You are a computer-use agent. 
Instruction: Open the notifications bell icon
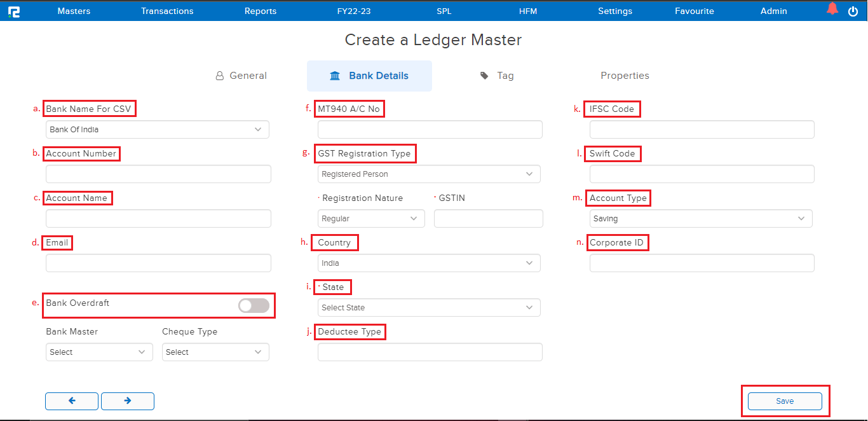[832, 10]
